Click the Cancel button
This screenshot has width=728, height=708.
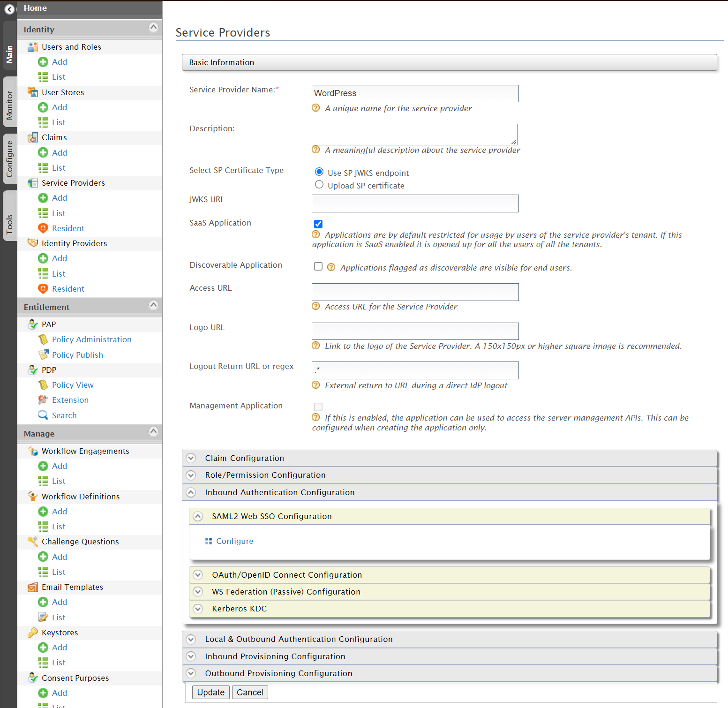(250, 693)
